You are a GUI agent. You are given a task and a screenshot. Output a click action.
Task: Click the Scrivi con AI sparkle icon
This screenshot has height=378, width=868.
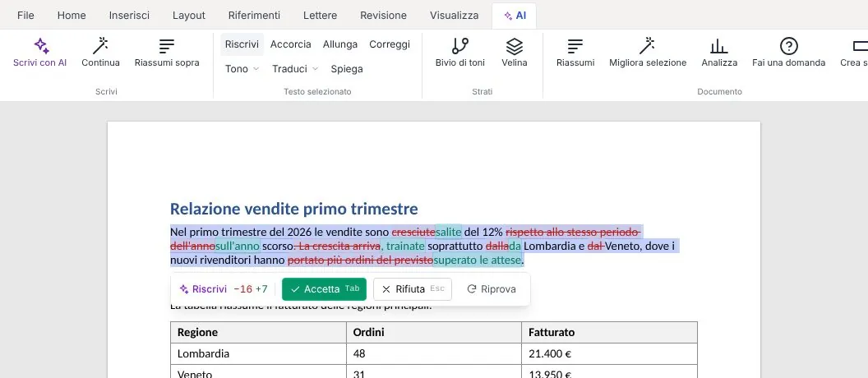point(40,45)
